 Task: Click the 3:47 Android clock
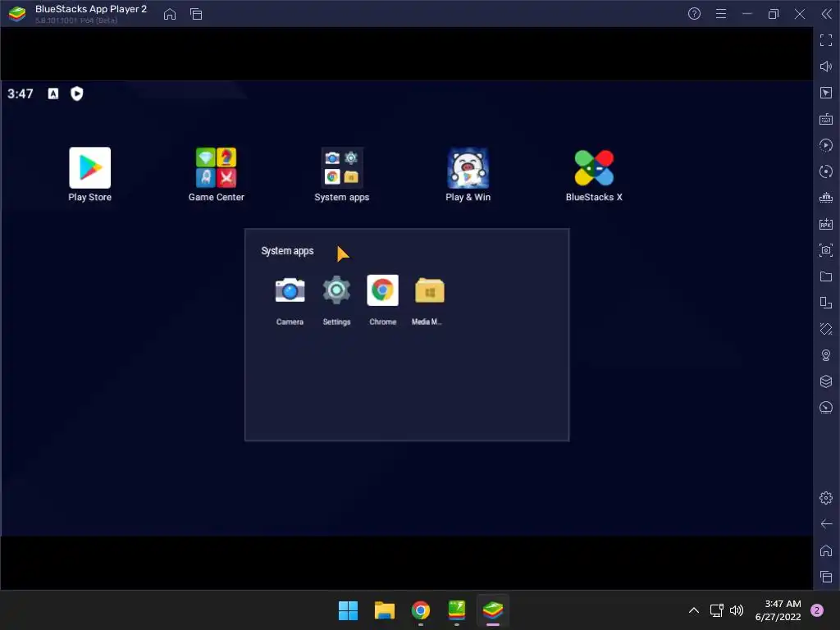point(21,94)
